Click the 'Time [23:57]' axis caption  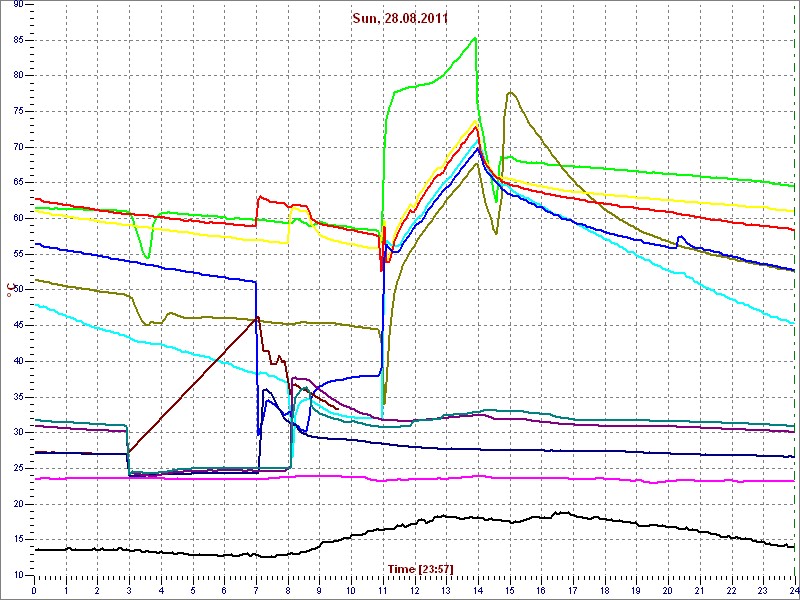click(421, 568)
